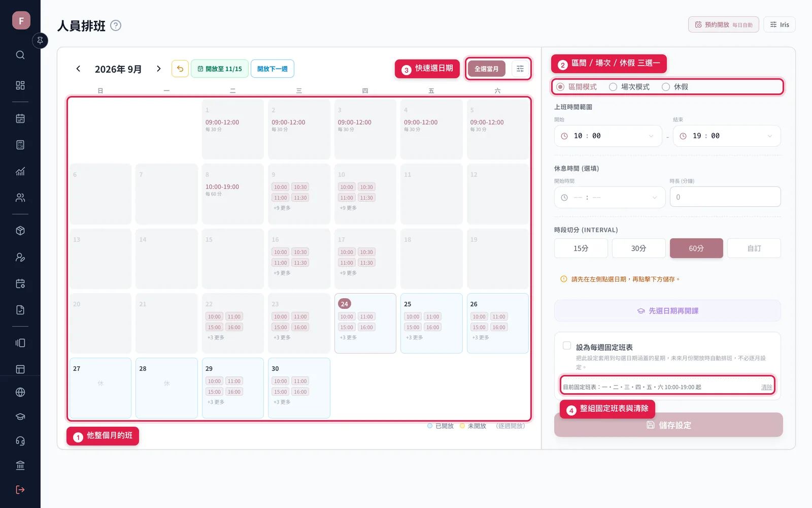This screenshot has height=508, width=812.
Task: Open the calculator icon in the sidebar
Action: (20, 145)
